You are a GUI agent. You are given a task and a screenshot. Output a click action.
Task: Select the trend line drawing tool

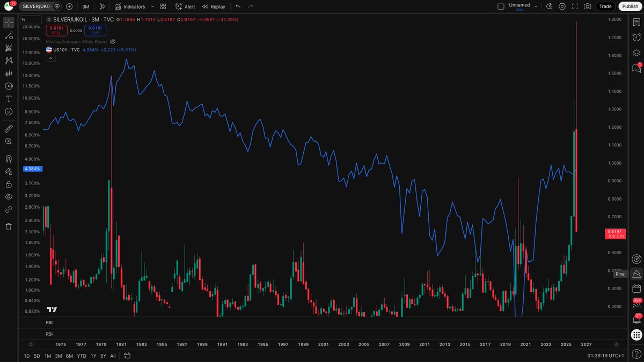tap(9, 35)
